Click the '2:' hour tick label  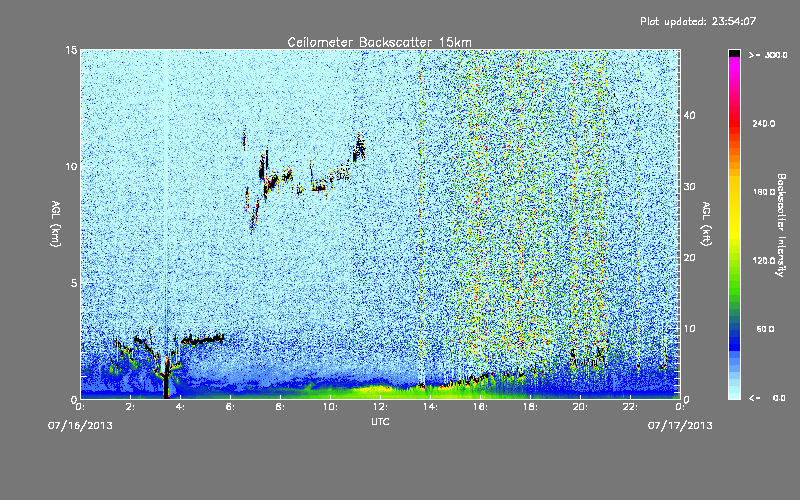[x=130, y=407]
